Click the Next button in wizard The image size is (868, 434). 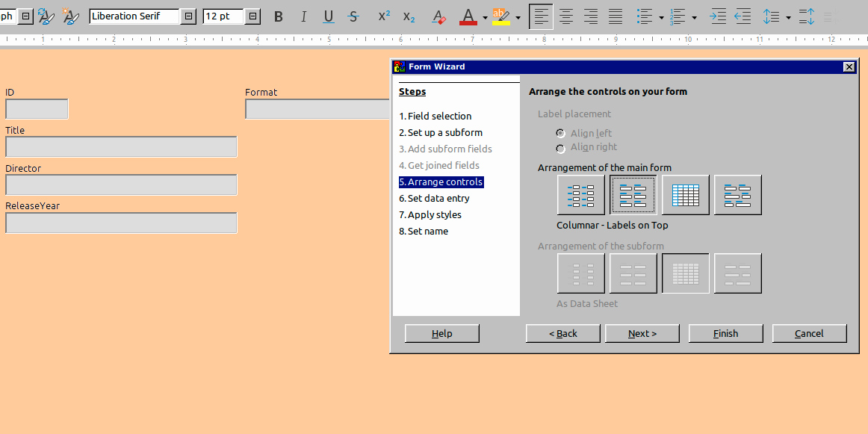click(x=642, y=333)
